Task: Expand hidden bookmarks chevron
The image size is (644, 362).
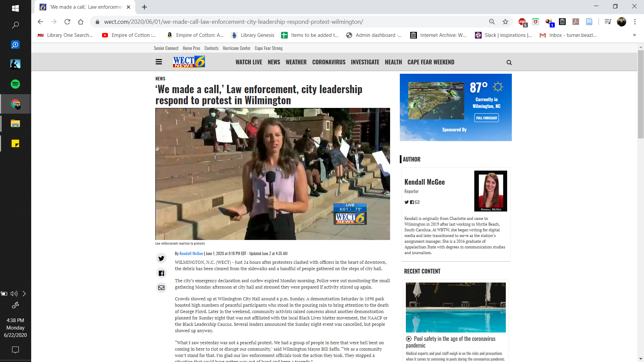Action: pos(634,35)
